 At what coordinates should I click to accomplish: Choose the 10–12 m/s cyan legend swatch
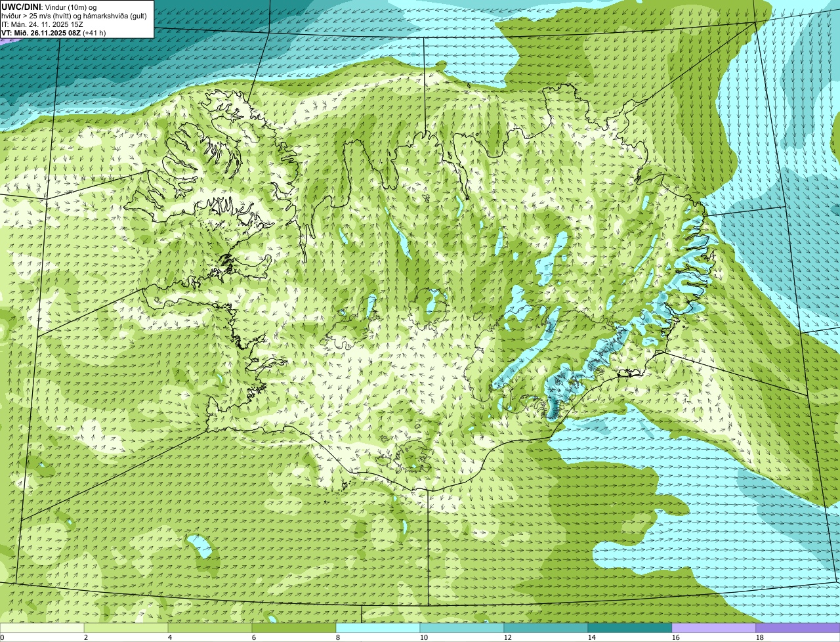click(462, 628)
